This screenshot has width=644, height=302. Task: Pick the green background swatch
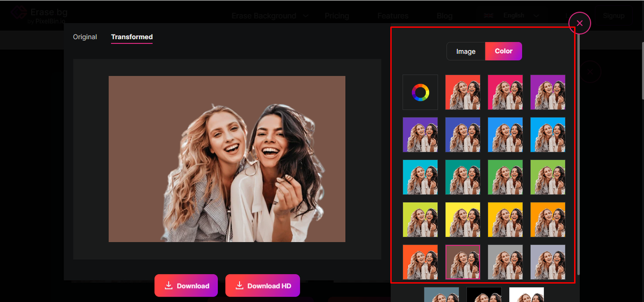(506, 177)
